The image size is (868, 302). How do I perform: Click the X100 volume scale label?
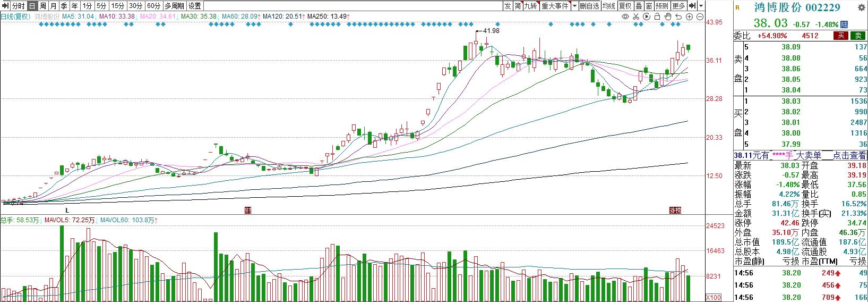[714, 297]
